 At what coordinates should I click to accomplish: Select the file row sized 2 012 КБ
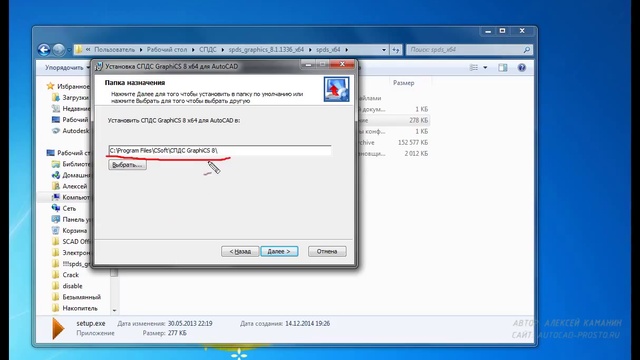tap(394, 153)
